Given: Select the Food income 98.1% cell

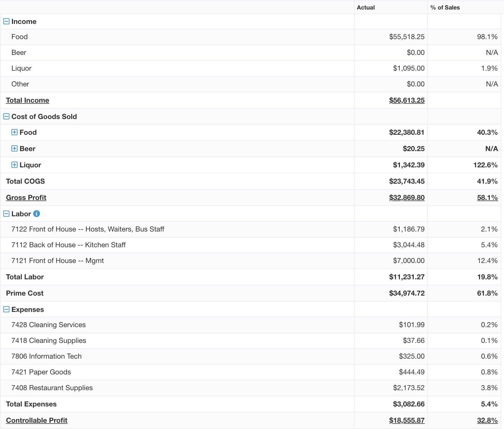Looking at the screenshot, I should click(x=487, y=37).
